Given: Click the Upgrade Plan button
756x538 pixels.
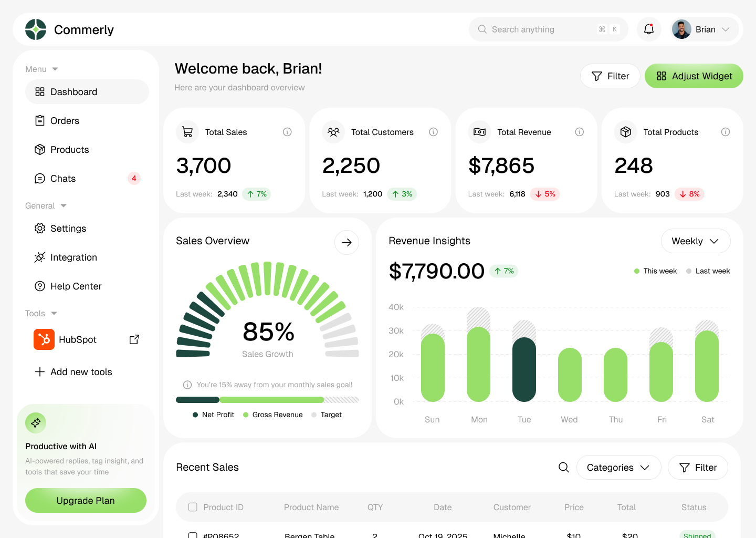Looking at the screenshot, I should [x=86, y=500].
